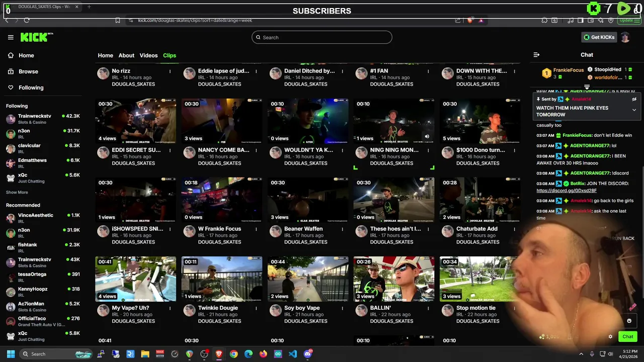This screenshot has height=362, width=644.
Task: Open the Leo AI sparkle icon
Action: [x=601, y=20]
